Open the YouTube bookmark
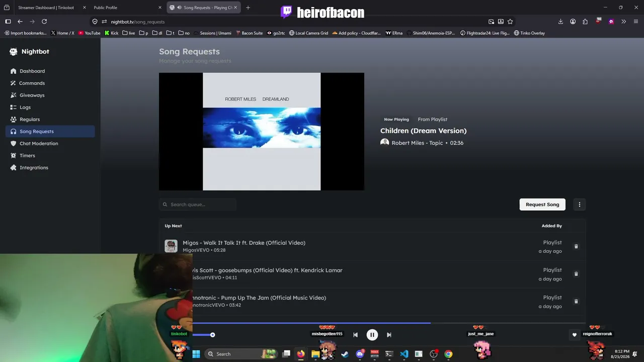The image size is (644, 362). click(90, 33)
